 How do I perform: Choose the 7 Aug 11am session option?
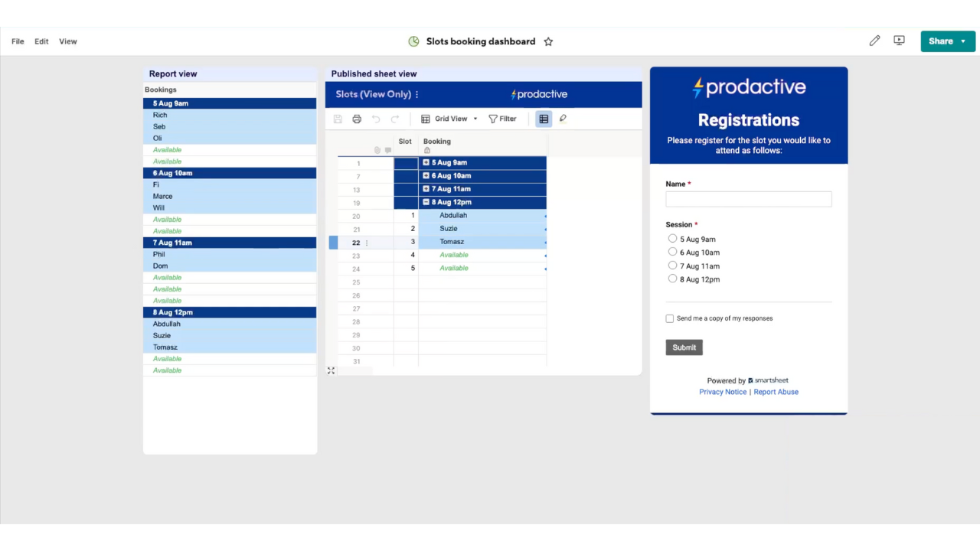pyautogui.click(x=672, y=266)
